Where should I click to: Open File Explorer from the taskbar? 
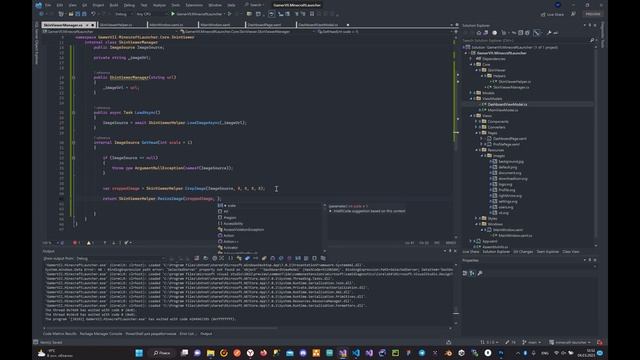(211, 353)
